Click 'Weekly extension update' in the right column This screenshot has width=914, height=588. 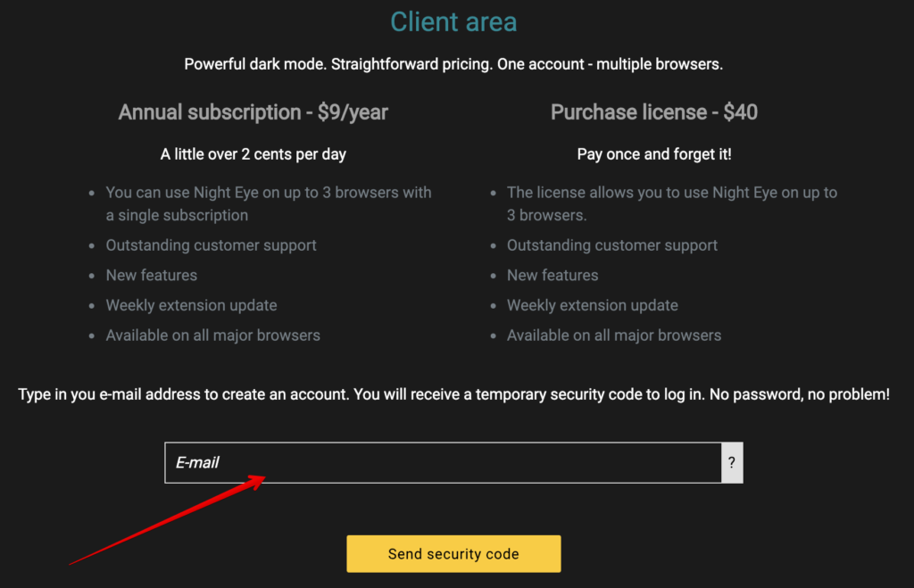[x=593, y=305]
